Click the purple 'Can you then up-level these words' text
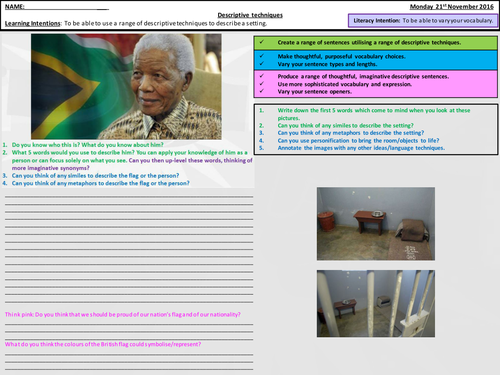Viewport: 500px width, 375px height. tap(132, 164)
